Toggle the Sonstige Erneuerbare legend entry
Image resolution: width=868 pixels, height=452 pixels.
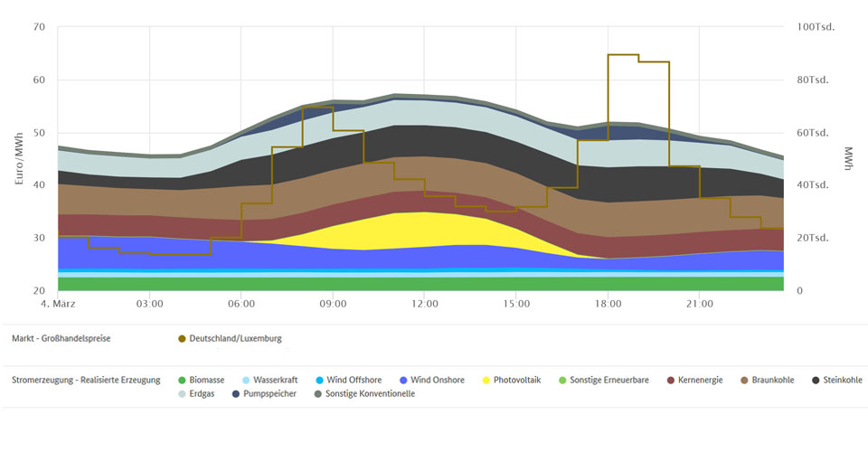[x=604, y=380]
